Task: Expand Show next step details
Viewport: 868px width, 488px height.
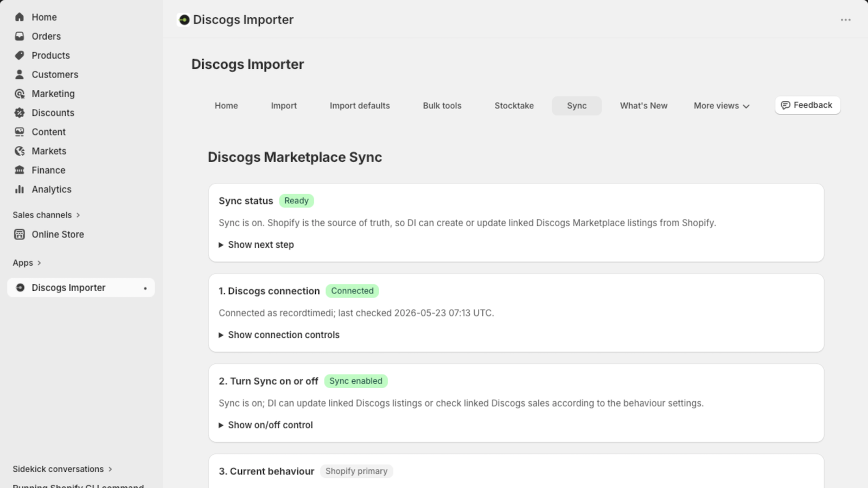Action: click(x=256, y=245)
